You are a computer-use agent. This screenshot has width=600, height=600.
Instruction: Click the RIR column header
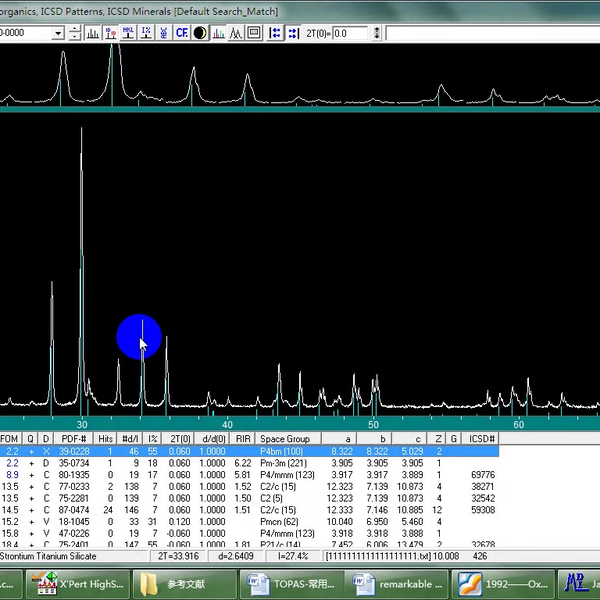(243, 439)
